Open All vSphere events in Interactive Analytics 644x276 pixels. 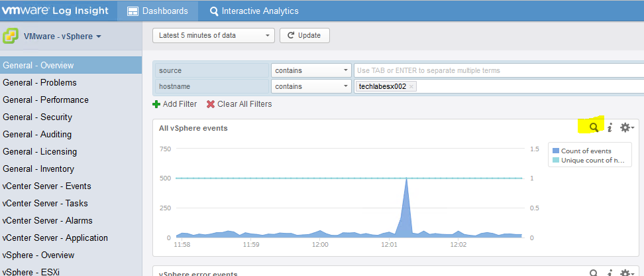click(594, 127)
